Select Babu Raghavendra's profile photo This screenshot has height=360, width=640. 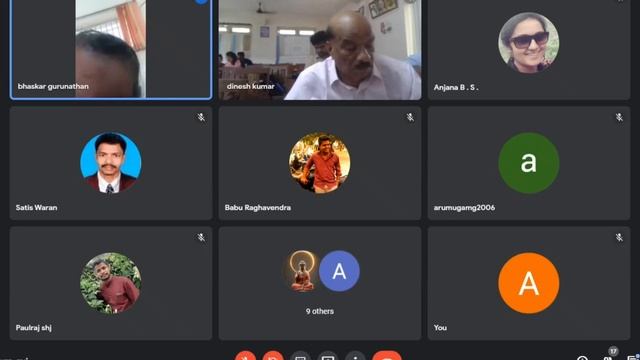[x=320, y=162]
